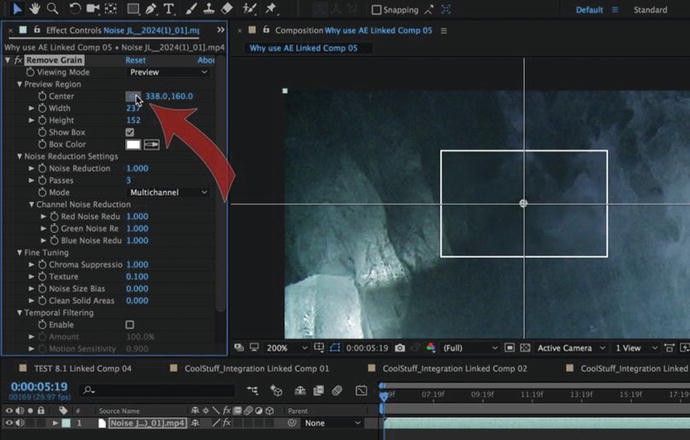690x440 pixels.
Task: Switch to the Standard workspace
Action: [650, 10]
